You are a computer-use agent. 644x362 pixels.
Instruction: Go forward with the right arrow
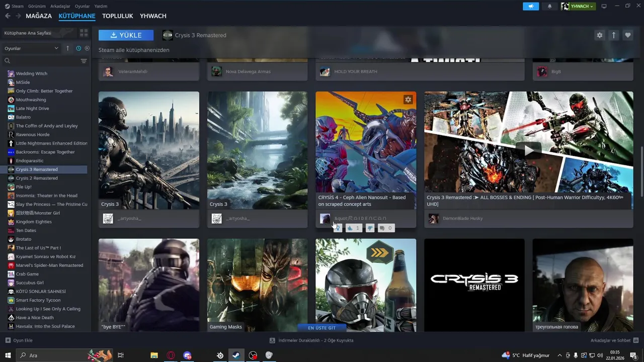click(18, 16)
